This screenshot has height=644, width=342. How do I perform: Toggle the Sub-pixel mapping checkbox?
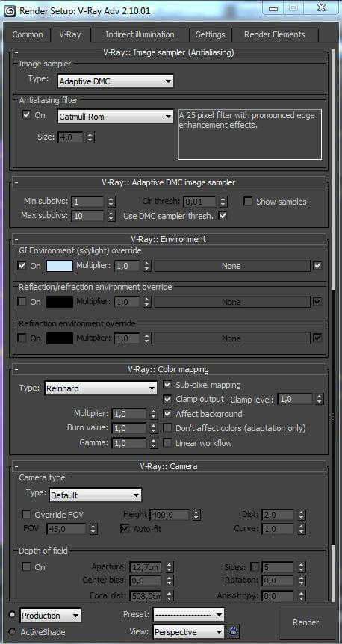(x=167, y=385)
